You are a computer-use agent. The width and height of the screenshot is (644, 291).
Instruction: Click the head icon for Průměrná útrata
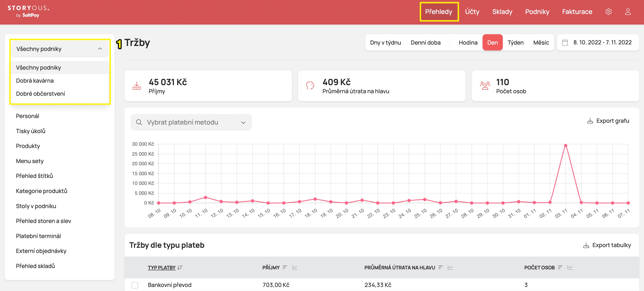[310, 86]
